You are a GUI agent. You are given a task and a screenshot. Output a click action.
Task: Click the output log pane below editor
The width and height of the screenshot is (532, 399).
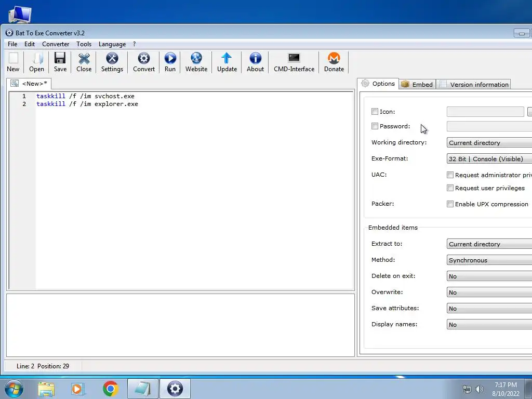point(180,325)
